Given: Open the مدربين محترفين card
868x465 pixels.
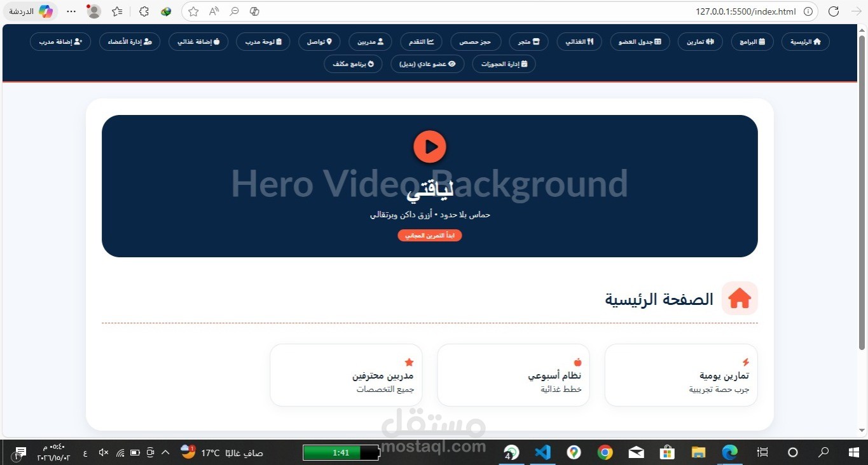Looking at the screenshot, I should coord(347,375).
